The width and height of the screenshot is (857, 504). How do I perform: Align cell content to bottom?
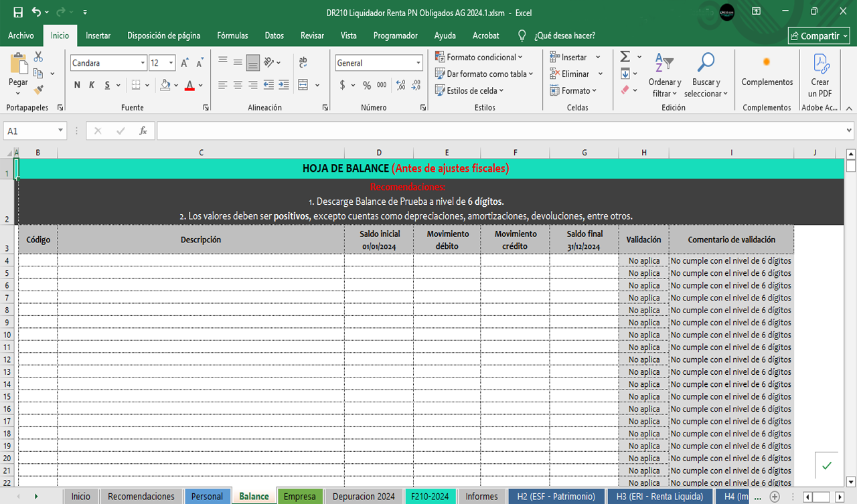[253, 63]
